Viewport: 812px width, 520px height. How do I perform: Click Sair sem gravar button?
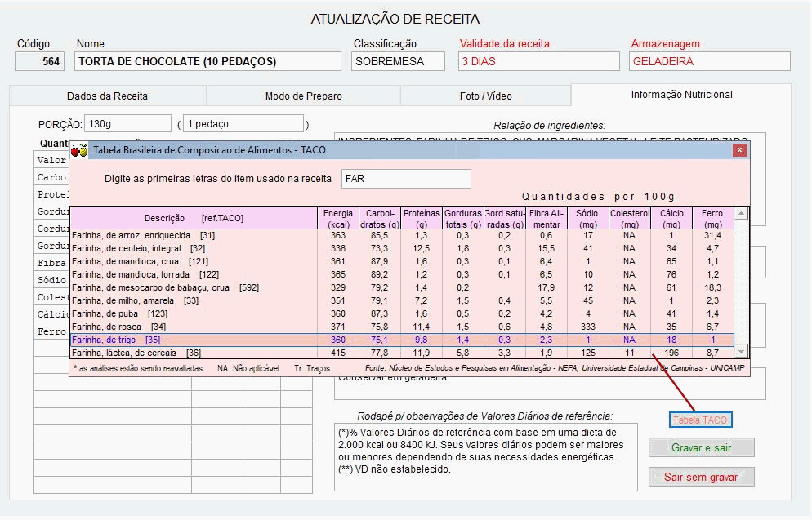point(701,477)
